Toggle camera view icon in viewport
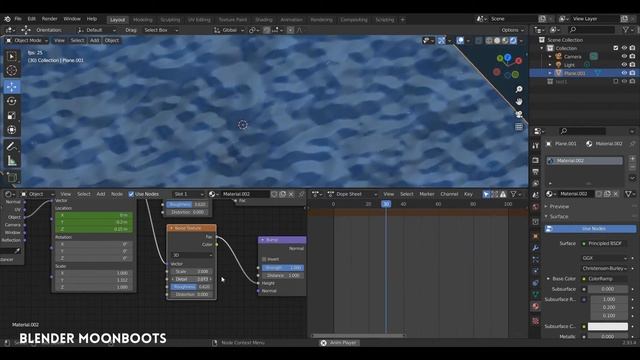The height and width of the screenshot is (360, 640). (519, 114)
